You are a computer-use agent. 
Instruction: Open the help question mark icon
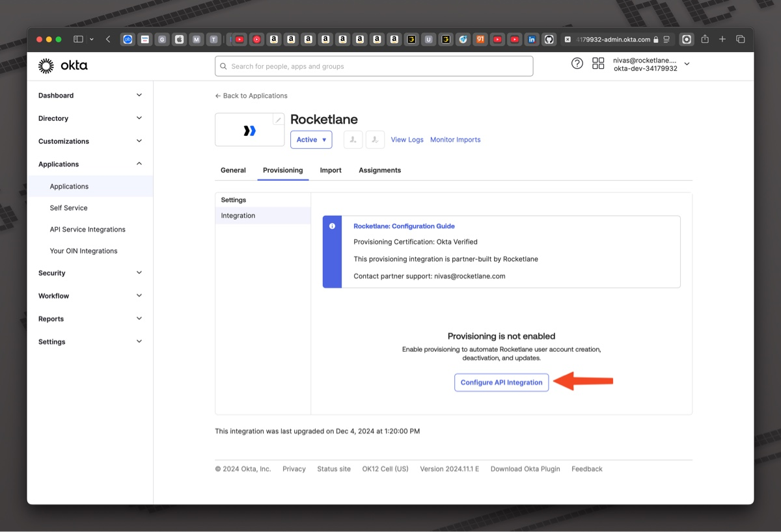tap(577, 64)
